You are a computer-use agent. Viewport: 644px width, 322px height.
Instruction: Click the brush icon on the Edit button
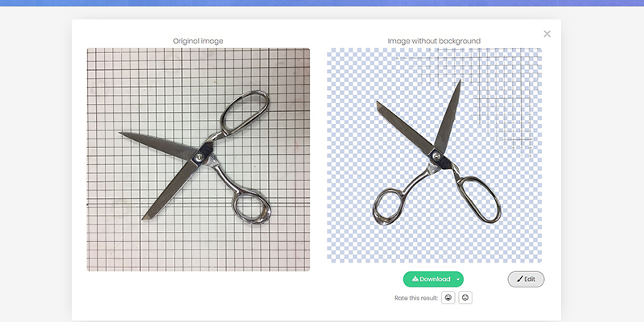tap(518, 279)
